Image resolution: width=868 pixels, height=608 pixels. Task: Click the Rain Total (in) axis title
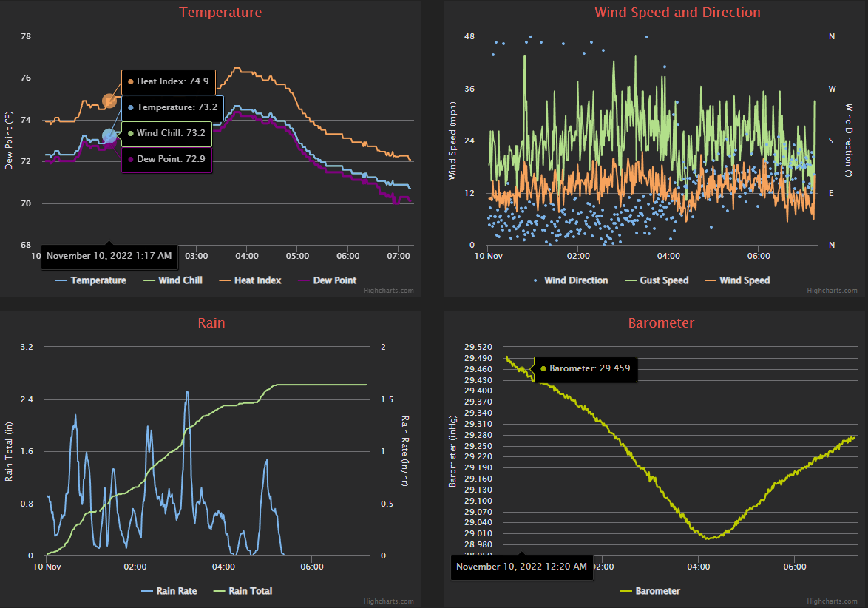(9, 451)
